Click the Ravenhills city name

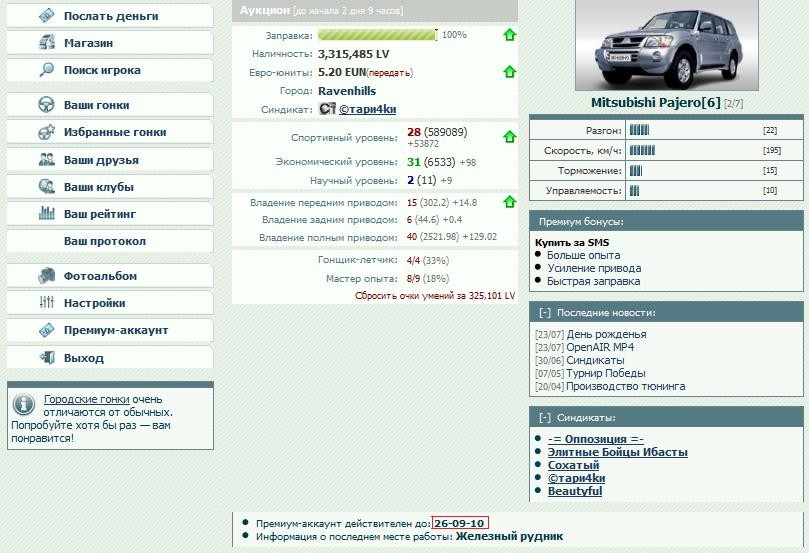tap(347, 91)
